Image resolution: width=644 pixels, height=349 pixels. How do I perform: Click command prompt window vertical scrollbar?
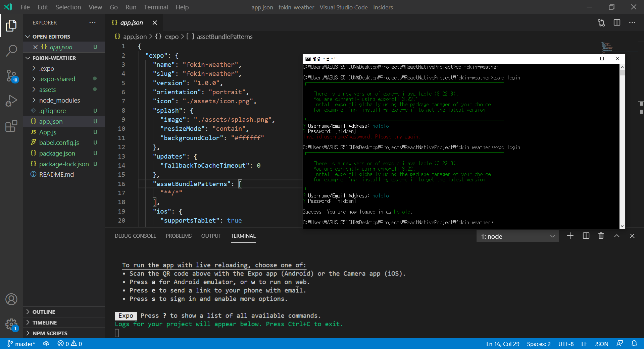(622, 147)
